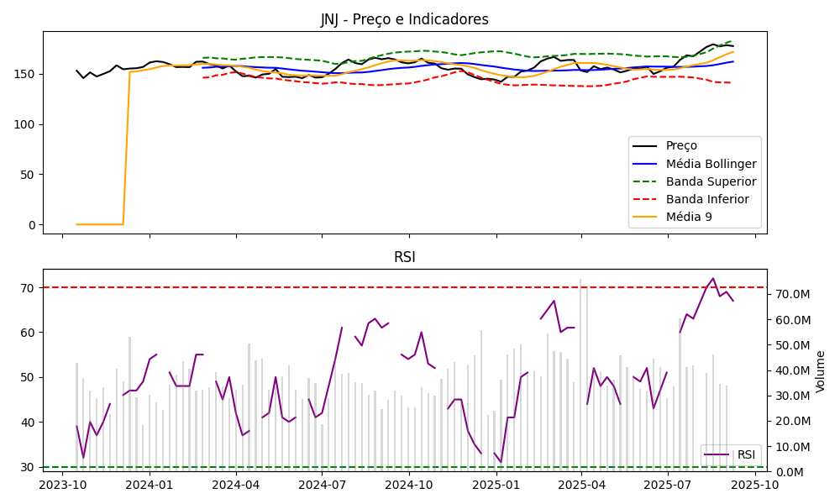Select the 'Média 9' legend entry
The height and width of the screenshot is (504, 840).
[x=690, y=218]
